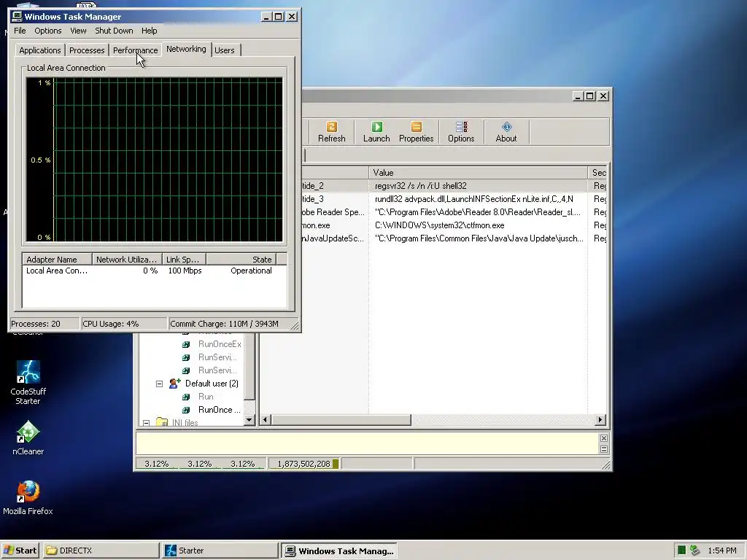The image size is (747, 560).
Task: Open the CodeStuff Starter desktop shortcut
Action: [28, 382]
